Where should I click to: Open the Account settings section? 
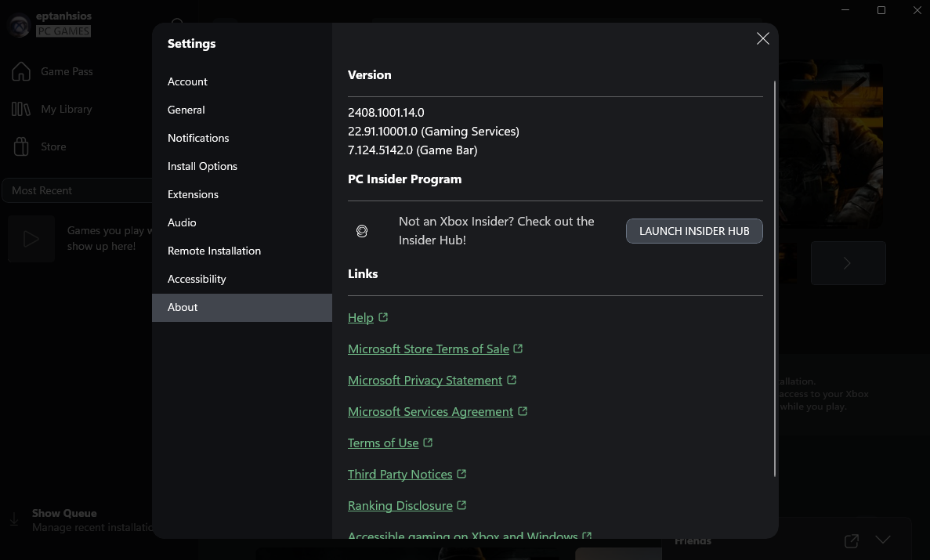(242, 82)
